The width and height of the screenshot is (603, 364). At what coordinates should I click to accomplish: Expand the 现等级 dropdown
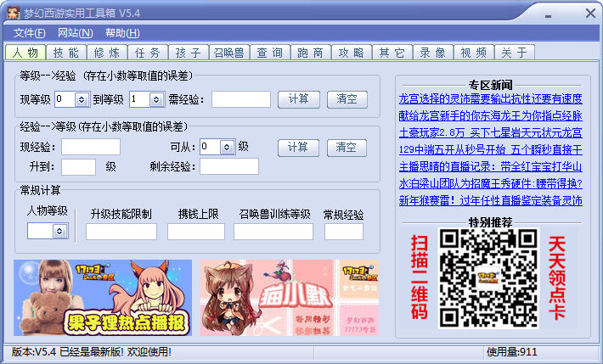pyautogui.click(x=82, y=100)
